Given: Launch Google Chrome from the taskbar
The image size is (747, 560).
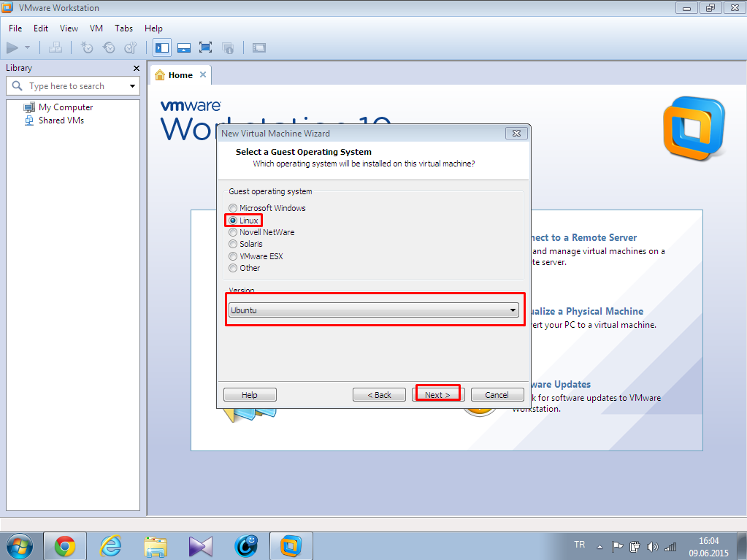Looking at the screenshot, I should (65, 545).
